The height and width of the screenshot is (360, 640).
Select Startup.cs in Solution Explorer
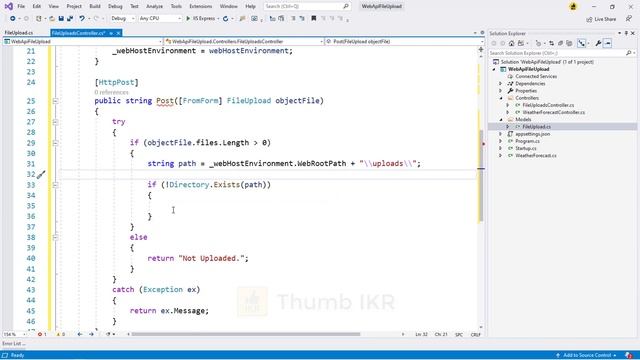526,149
